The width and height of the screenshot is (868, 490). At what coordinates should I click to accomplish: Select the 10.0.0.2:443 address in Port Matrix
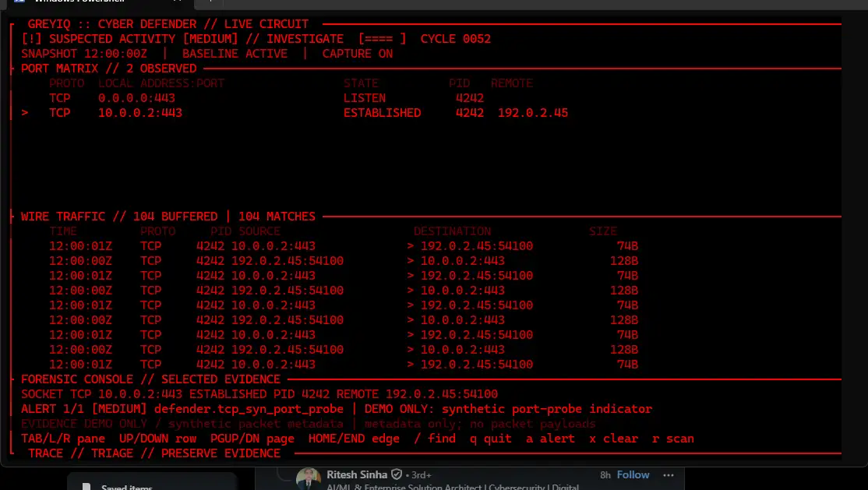click(x=140, y=113)
